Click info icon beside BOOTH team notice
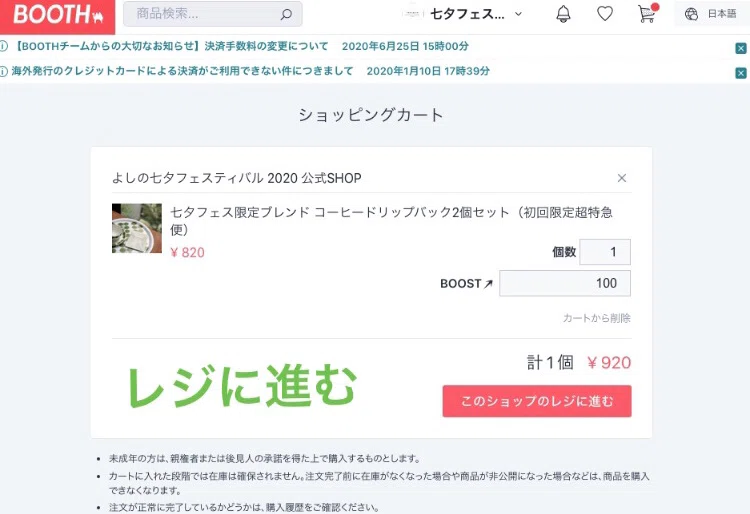 tap(4, 46)
